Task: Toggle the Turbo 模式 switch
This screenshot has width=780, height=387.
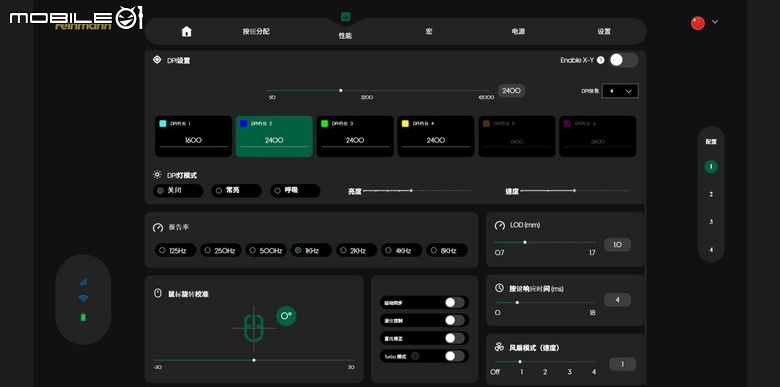Action: point(455,356)
